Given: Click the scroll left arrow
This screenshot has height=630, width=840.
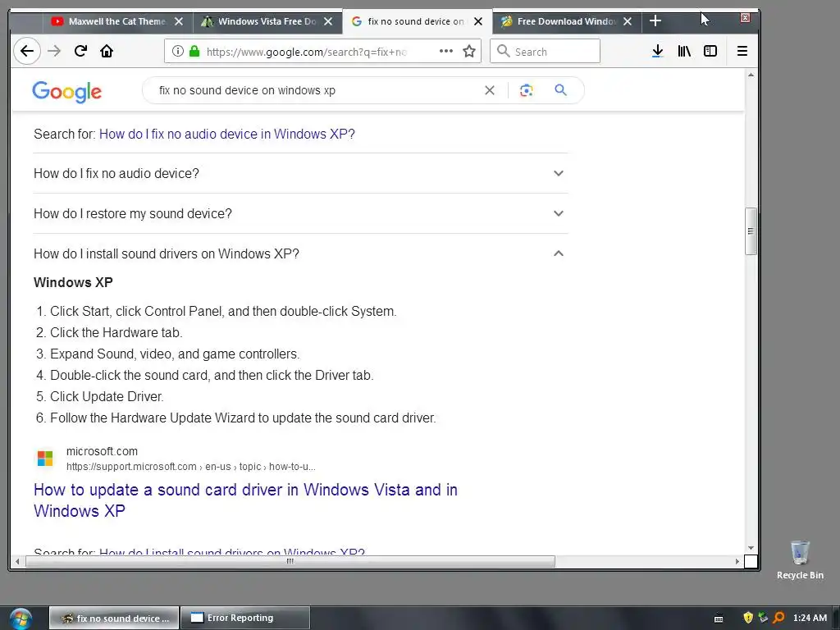Looking at the screenshot, I should pos(18,561).
